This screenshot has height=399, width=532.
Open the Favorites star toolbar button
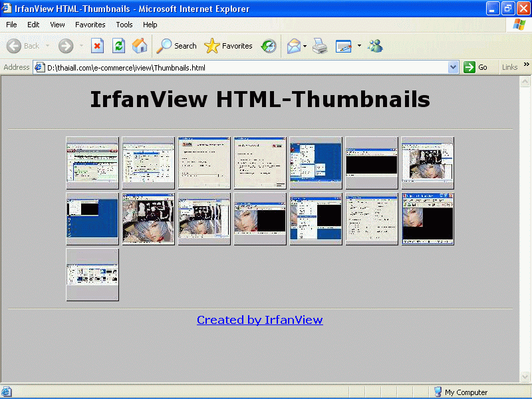coord(228,46)
